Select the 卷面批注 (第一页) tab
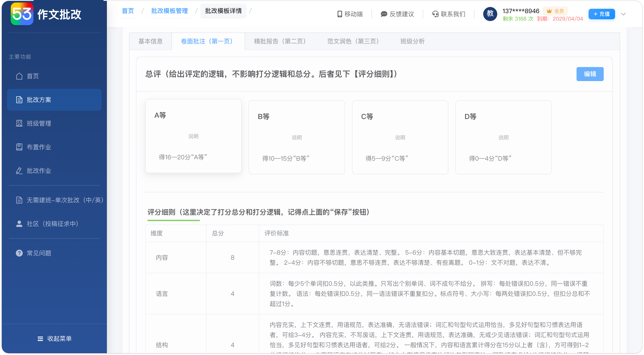Image resolution: width=644 pixels, height=355 pixels. [x=208, y=41]
